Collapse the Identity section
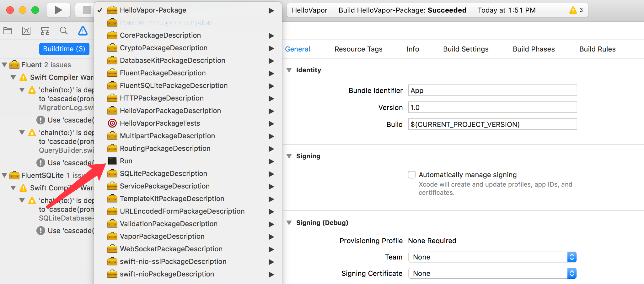 click(289, 70)
